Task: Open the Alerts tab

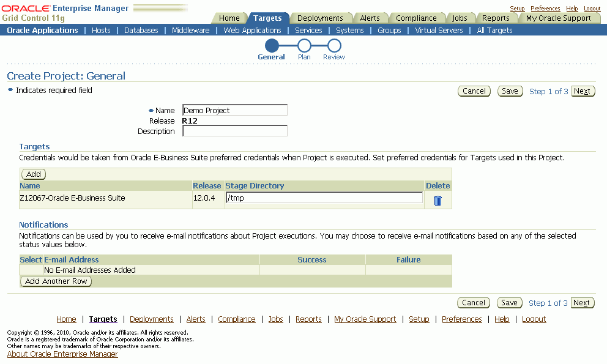Action: click(370, 18)
